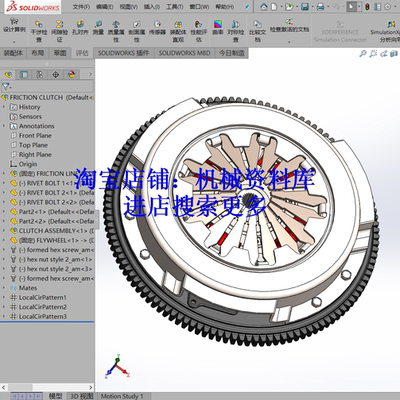
Task: Click the Rebuild traffic light icon
Action: tap(368, 6)
